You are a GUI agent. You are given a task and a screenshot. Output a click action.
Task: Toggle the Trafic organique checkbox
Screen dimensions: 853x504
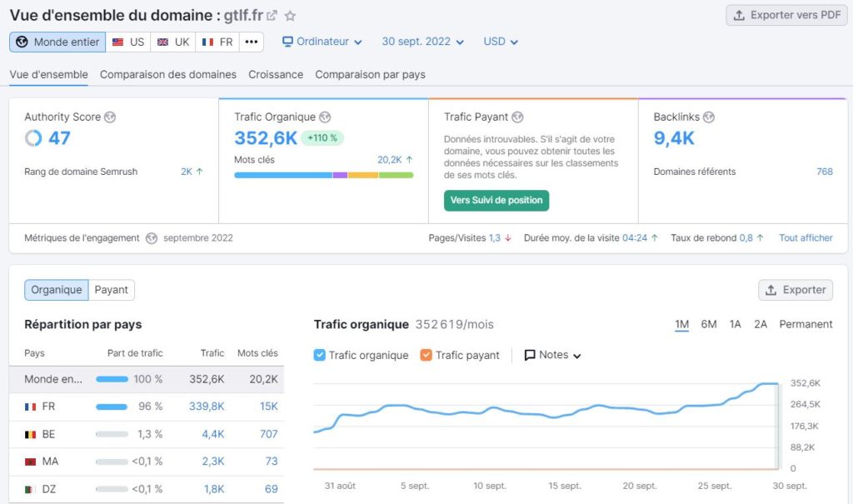pos(319,356)
